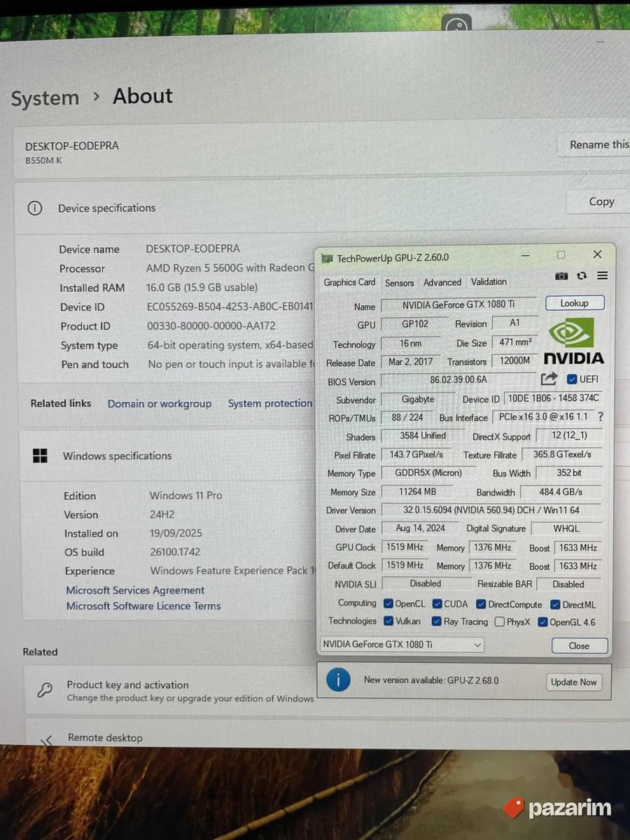The image size is (630, 840).
Task: Click the NVIDIA logo in GPU-Z
Action: click(x=573, y=341)
